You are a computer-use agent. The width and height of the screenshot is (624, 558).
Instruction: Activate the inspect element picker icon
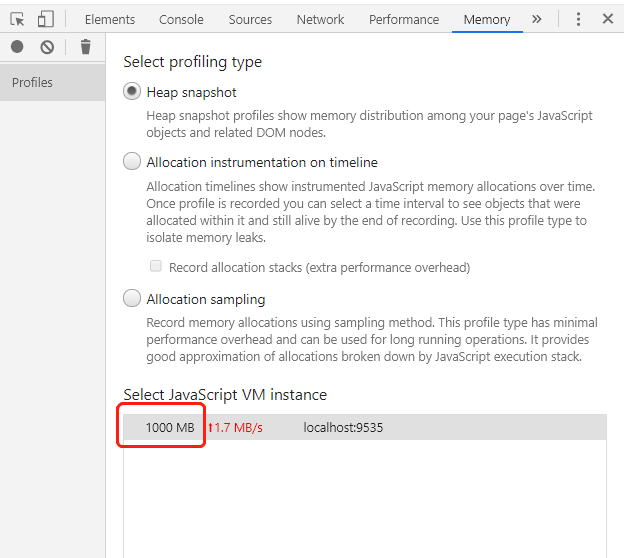click(x=17, y=19)
